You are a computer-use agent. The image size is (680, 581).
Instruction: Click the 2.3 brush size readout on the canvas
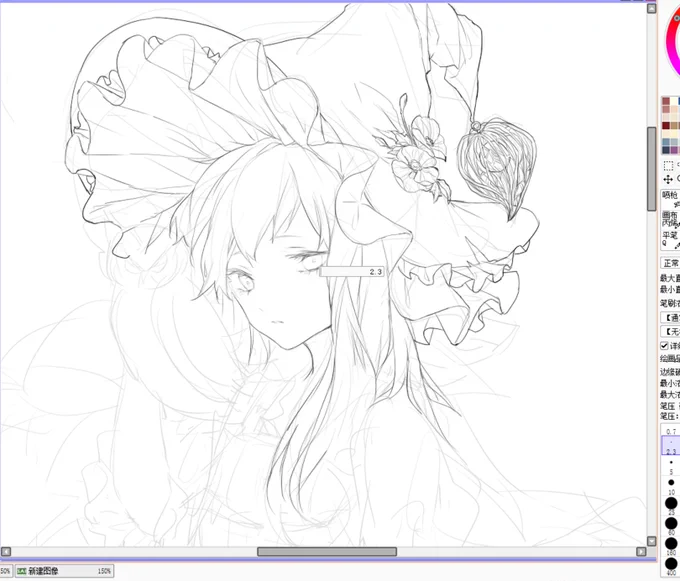352,272
